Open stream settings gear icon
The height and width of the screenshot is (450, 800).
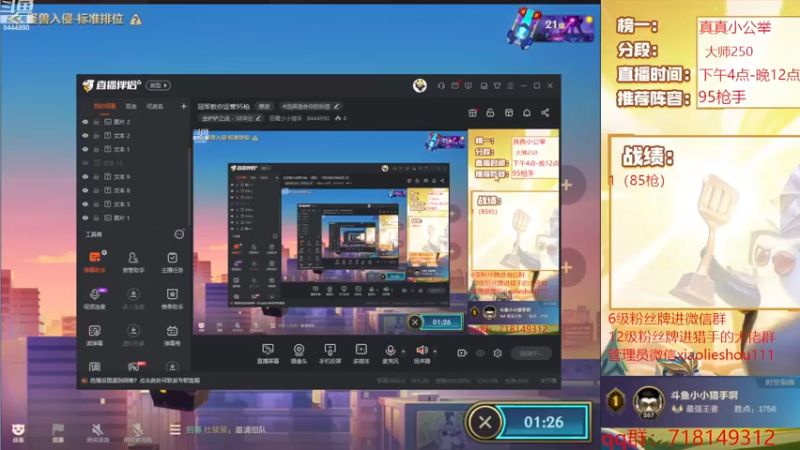(497, 353)
